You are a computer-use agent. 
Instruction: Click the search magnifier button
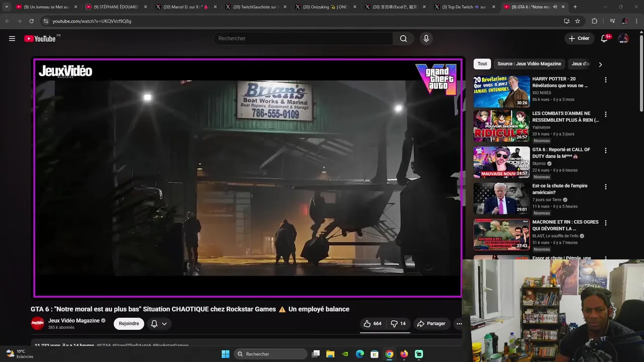click(x=404, y=39)
